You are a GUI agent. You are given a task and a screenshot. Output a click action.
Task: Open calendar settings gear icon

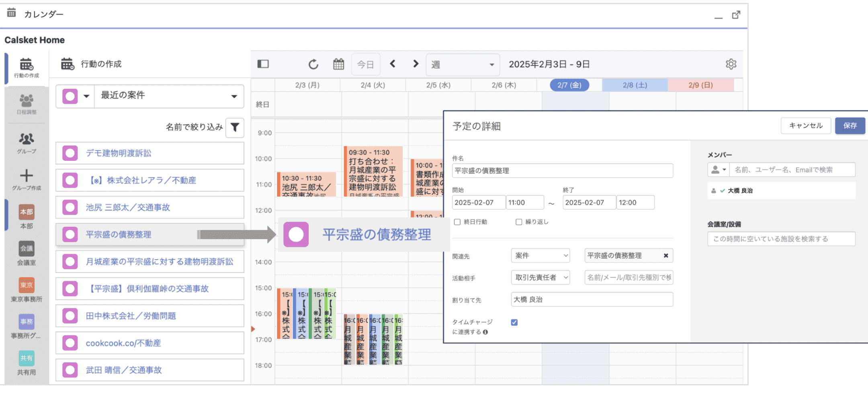tap(731, 64)
